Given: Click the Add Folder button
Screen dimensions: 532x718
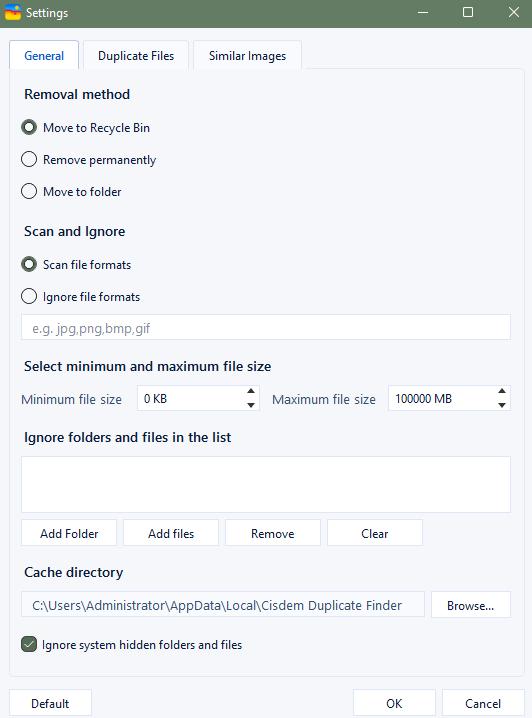Looking at the screenshot, I should [69, 533].
